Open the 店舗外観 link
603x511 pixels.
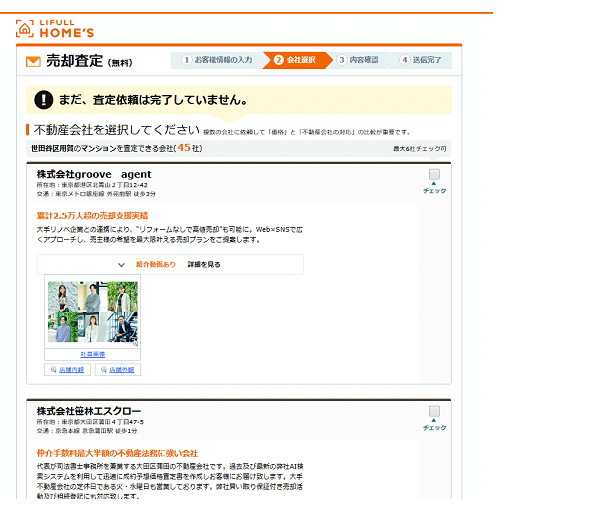122,370
